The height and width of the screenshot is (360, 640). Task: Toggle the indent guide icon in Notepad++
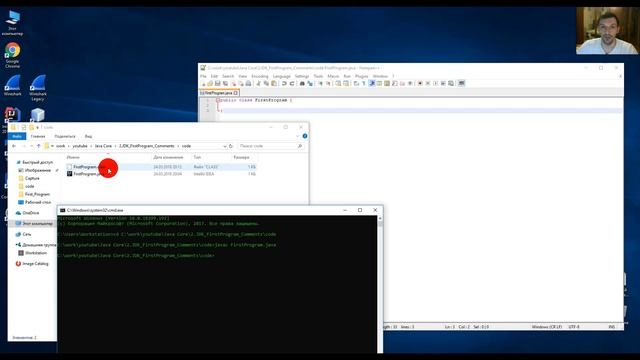point(372,83)
